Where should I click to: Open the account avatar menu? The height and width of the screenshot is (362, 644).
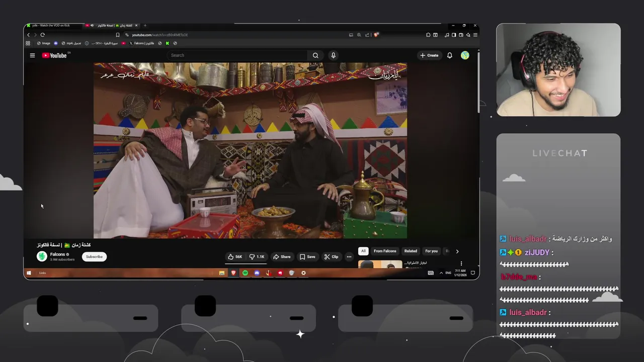pos(465,55)
